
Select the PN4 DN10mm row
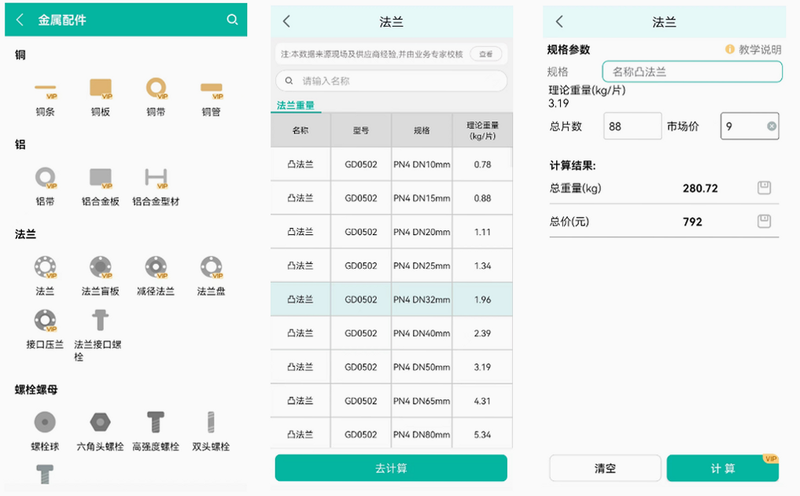pos(391,164)
